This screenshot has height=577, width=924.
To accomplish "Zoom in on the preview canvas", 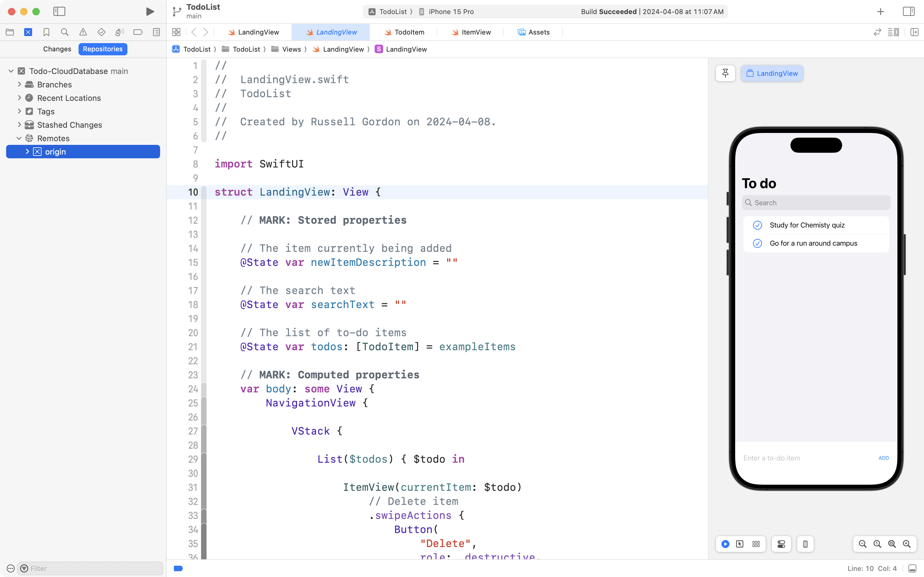I will pyautogui.click(x=907, y=544).
